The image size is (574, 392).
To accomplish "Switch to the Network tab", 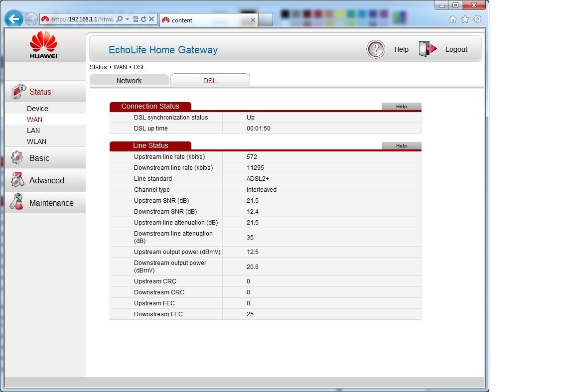I will click(129, 81).
